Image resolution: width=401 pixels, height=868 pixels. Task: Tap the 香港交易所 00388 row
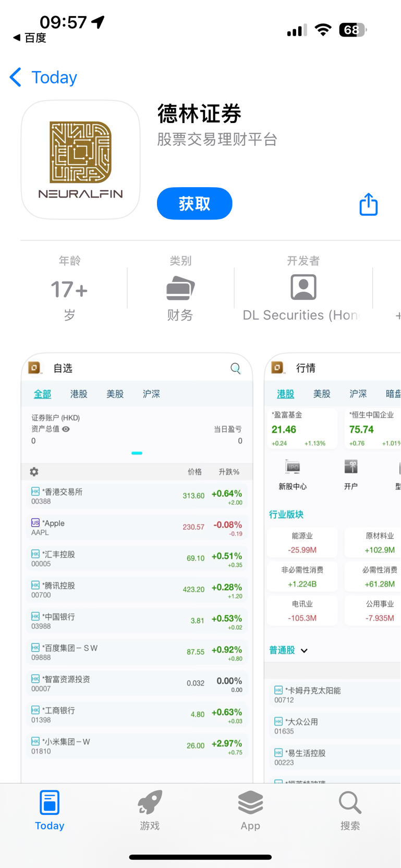[137, 496]
